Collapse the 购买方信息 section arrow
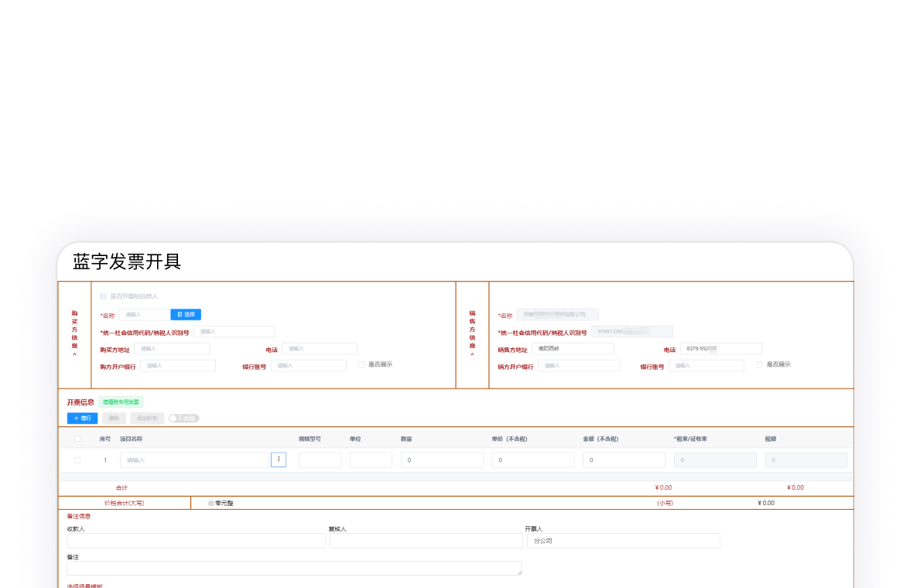Screen dimensions: 910x588 click(75, 354)
